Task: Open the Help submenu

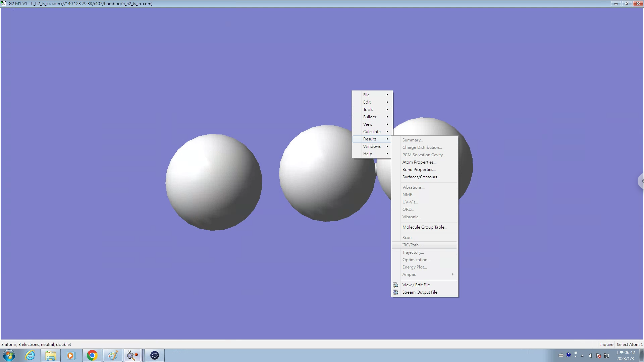Action: pyautogui.click(x=372, y=154)
